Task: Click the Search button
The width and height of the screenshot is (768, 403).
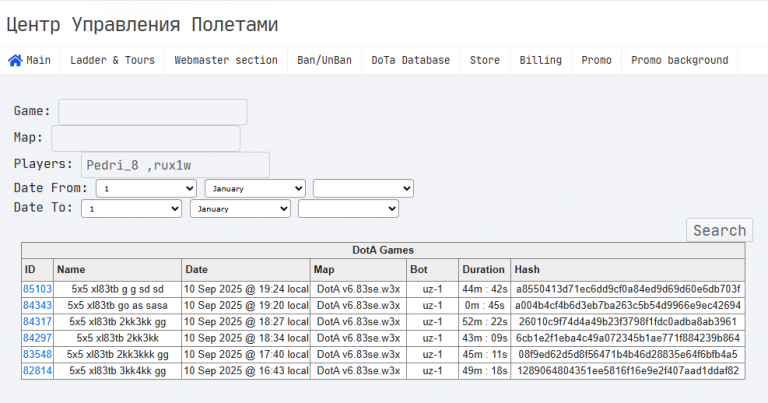Action: [720, 230]
